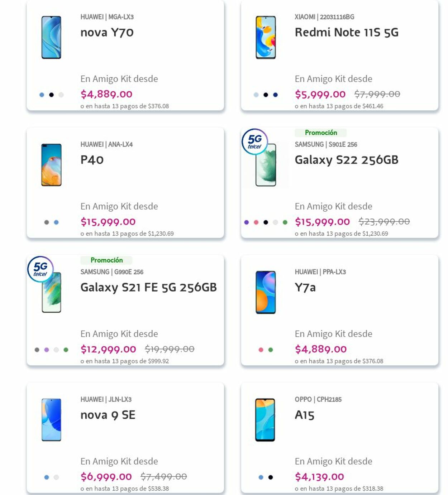This screenshot has height=495, width=448.
Task: Select the purple color swatch on Galaxy S22
Action: (247, 222)
